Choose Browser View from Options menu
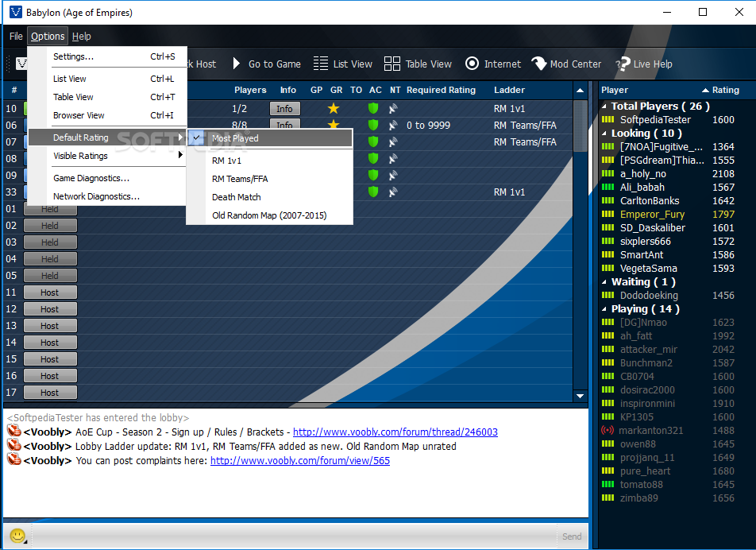756x550 pixels. coord(106,115)
